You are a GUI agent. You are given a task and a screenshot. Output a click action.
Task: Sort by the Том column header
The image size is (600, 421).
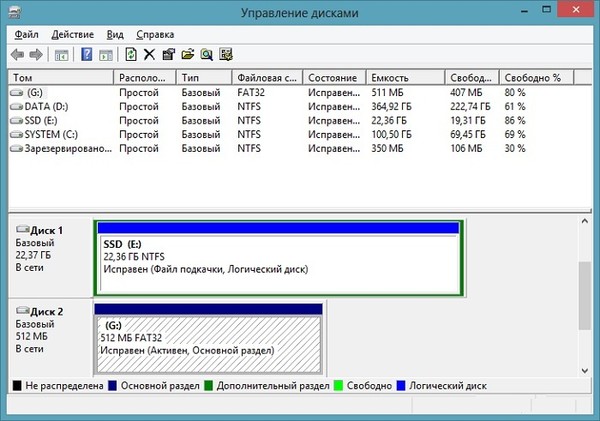tap(61, 78)
